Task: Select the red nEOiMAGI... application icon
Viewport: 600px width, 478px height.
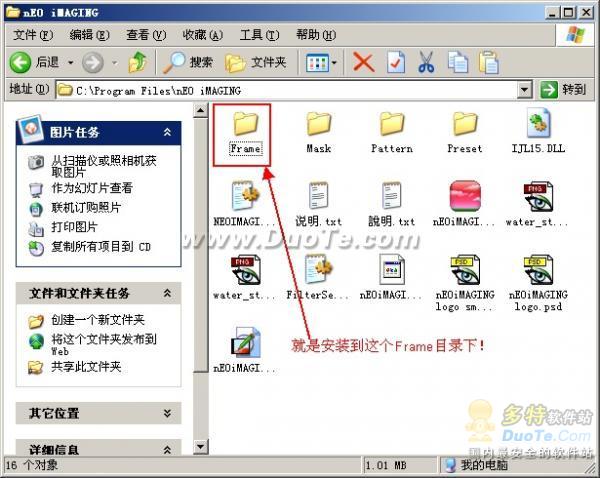Action: point(465,196)
